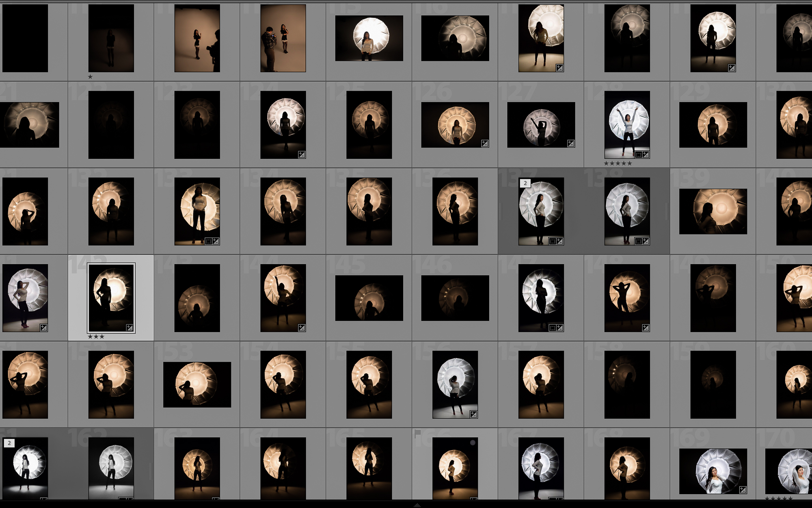Click stack count badge on photo 161

[9, 443]
